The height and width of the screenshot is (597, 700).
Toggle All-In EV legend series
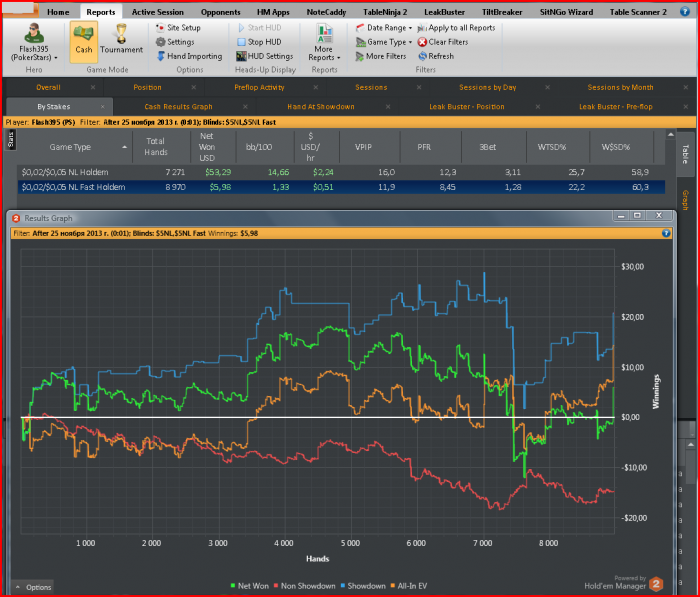click(x=408, y=586)
